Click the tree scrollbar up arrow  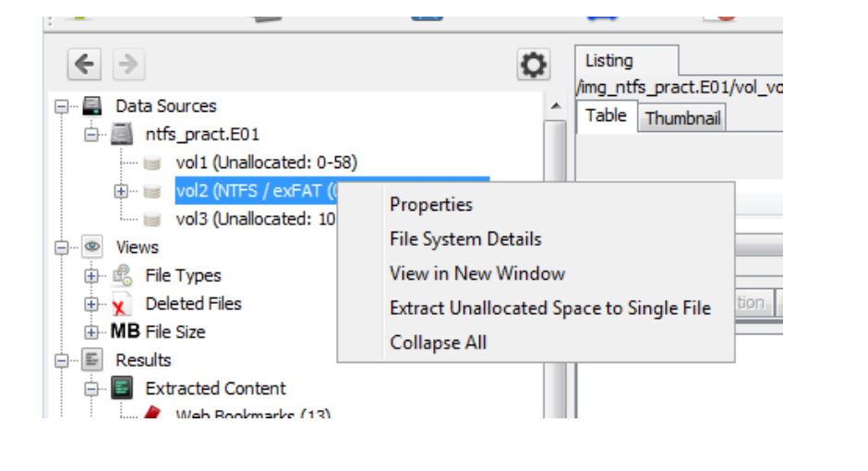(556, 105)
